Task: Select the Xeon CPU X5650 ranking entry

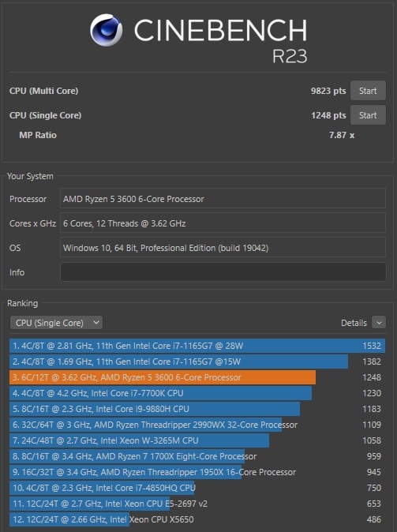Action: [x=197, y=519]
